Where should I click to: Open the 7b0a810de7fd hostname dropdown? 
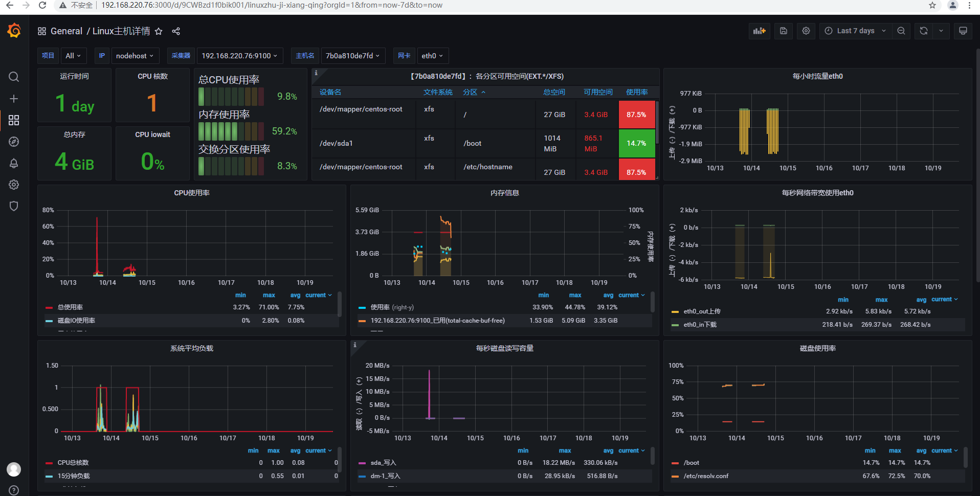click(353, 56)
